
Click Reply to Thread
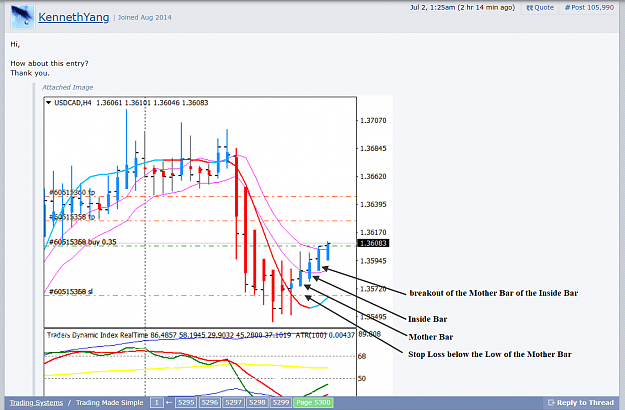581,402
